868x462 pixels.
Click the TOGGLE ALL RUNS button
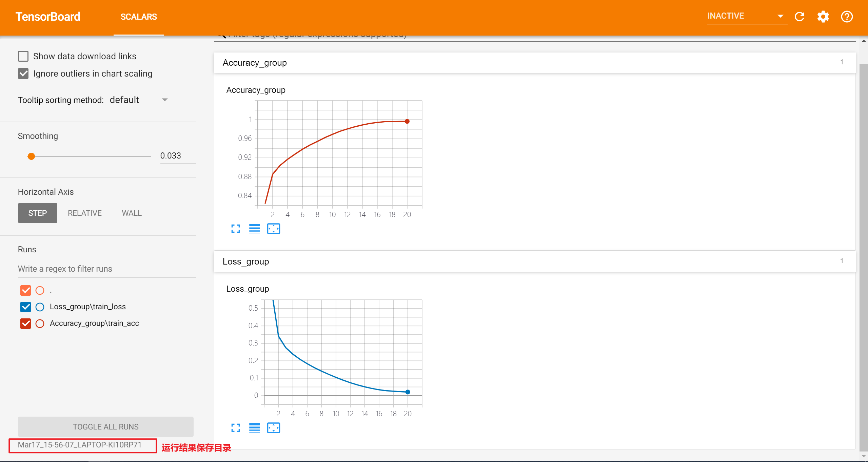tap(106, 427)
